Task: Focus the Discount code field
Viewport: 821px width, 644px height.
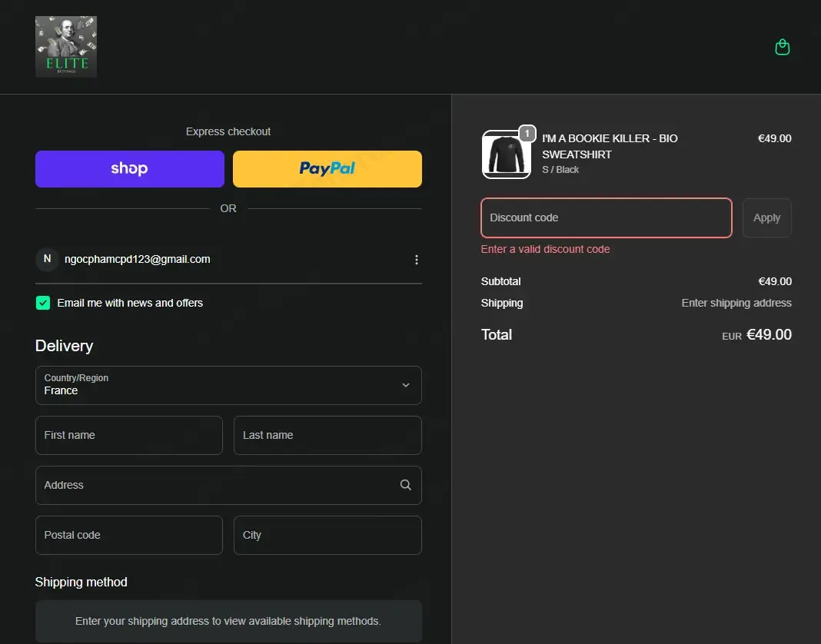Action: coord(607,217)
